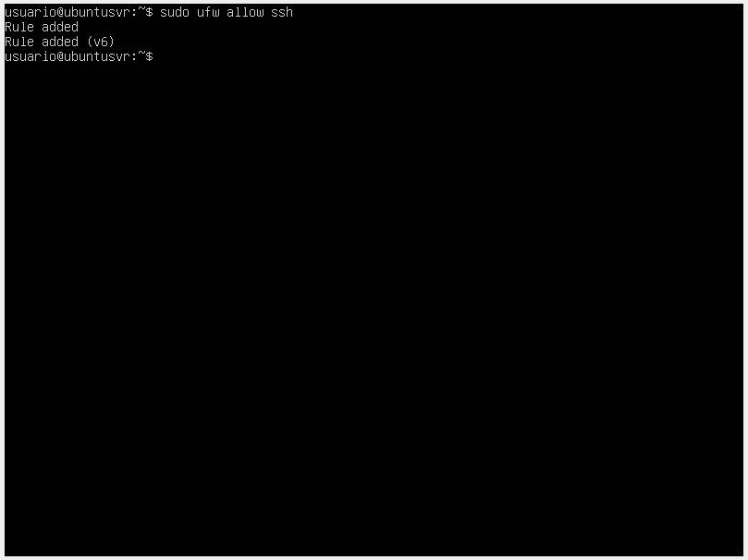Click Rule in the first output line

[19, 27]
